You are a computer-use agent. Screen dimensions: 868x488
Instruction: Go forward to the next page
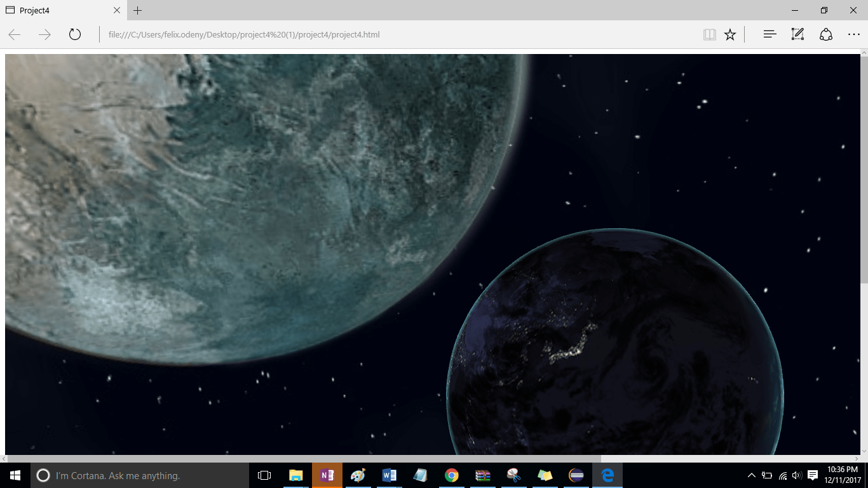(x=44, y=34)
